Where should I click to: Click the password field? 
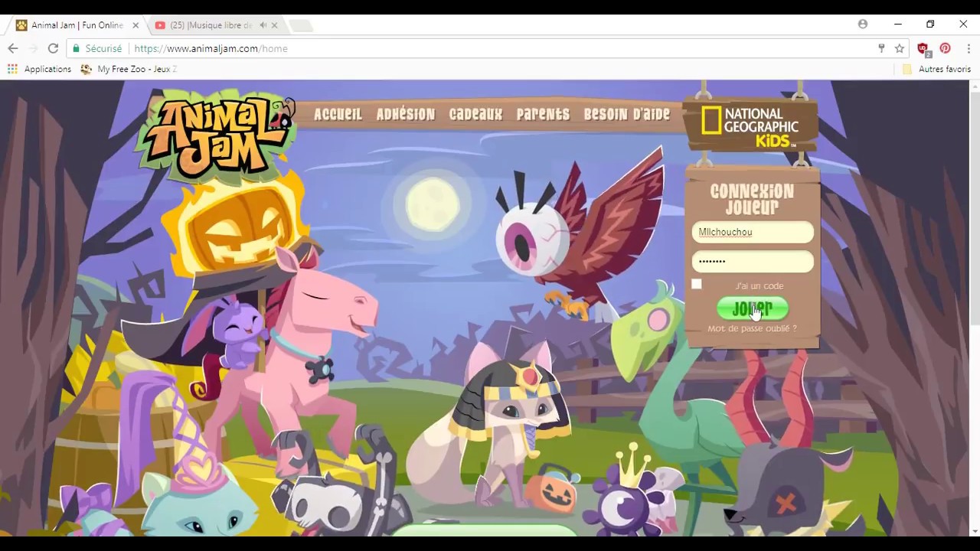click(x=753, y=261)
